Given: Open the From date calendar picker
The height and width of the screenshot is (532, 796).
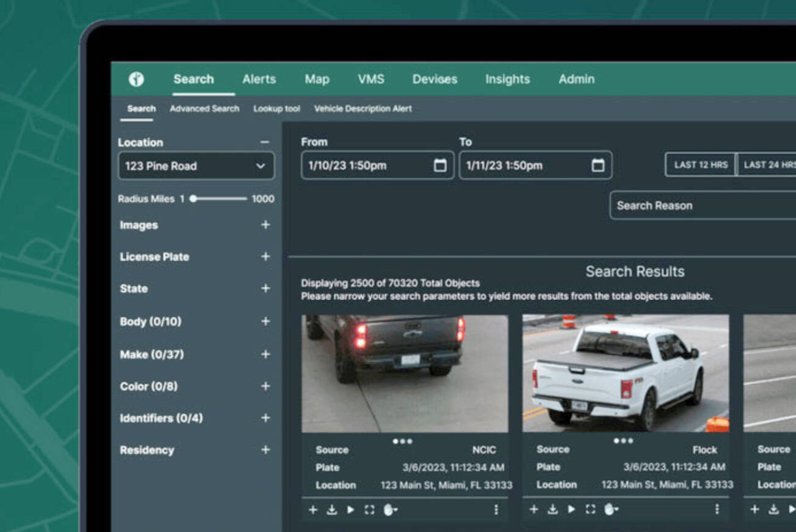Looking at the screenshot, I should (440, 166).
